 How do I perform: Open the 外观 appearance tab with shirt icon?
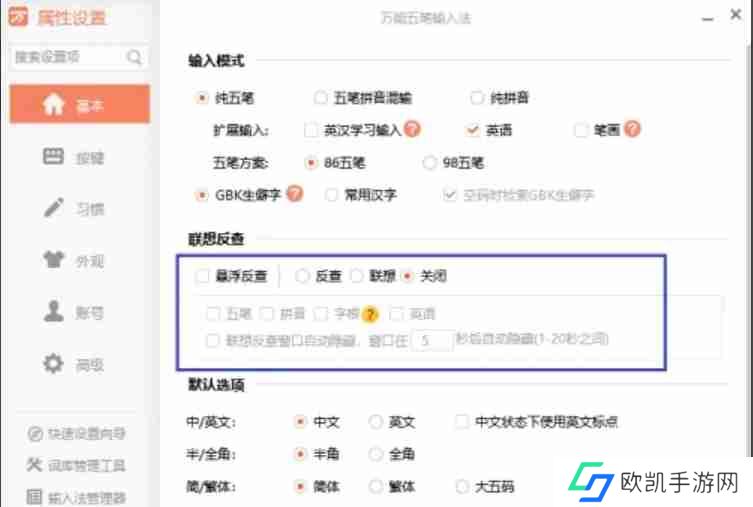73,260
